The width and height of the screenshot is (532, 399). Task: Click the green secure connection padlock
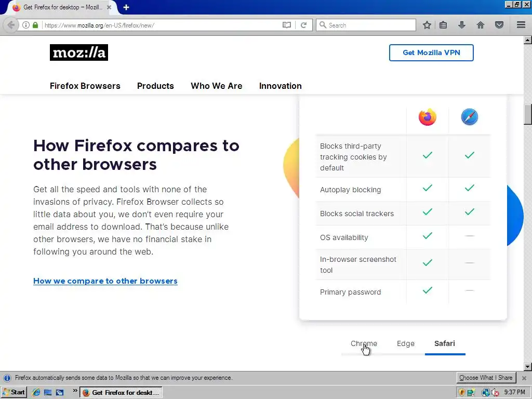[x=35, y=25]
